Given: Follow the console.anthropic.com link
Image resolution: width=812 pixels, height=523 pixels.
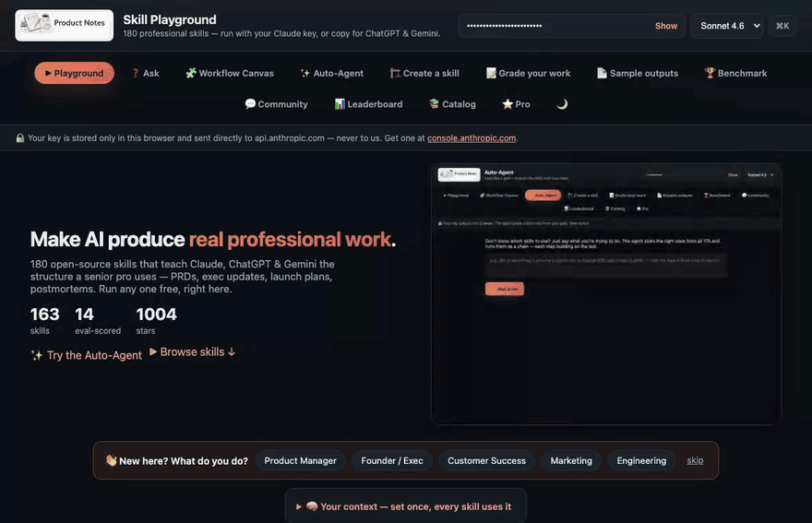Looking at the screenshot, I should click(472, 138).
